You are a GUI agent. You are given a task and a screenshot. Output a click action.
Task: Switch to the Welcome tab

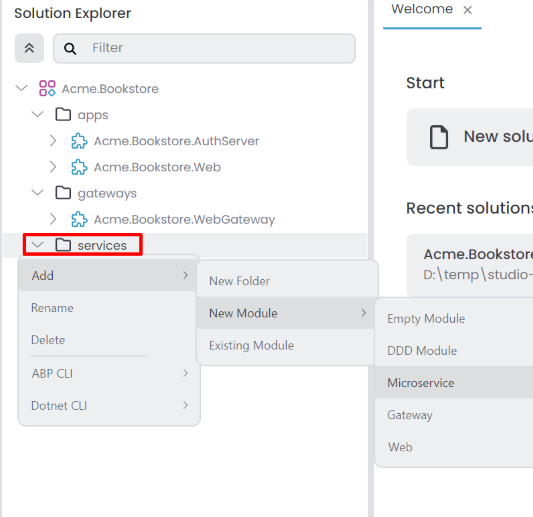[x=422, y=9]
